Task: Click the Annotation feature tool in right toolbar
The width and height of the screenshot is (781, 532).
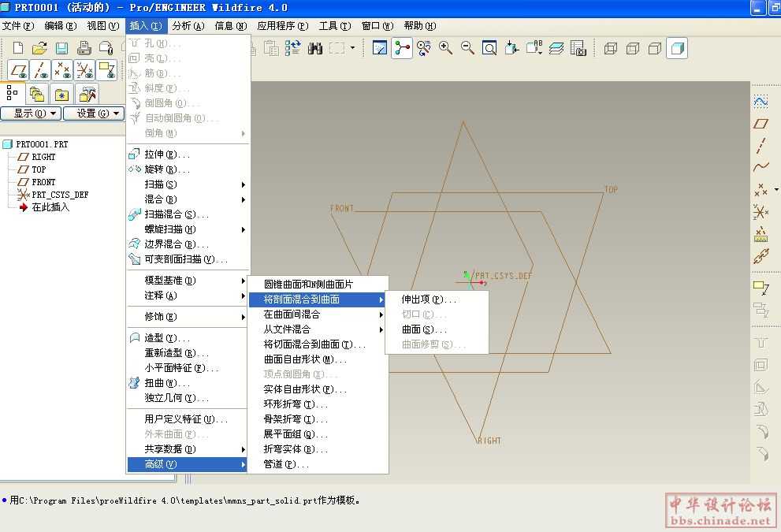Action: [761, 288]
